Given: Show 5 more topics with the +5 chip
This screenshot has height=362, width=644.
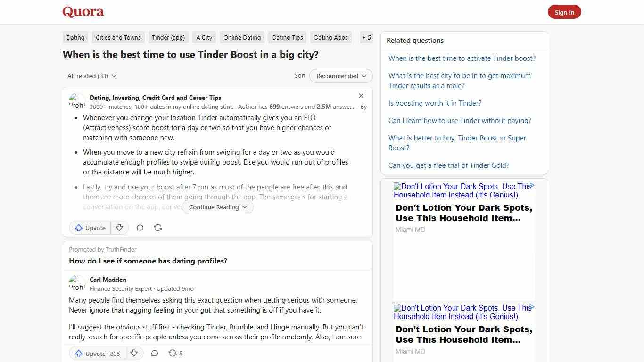Looking at the screenshot, I should point(366,37).
